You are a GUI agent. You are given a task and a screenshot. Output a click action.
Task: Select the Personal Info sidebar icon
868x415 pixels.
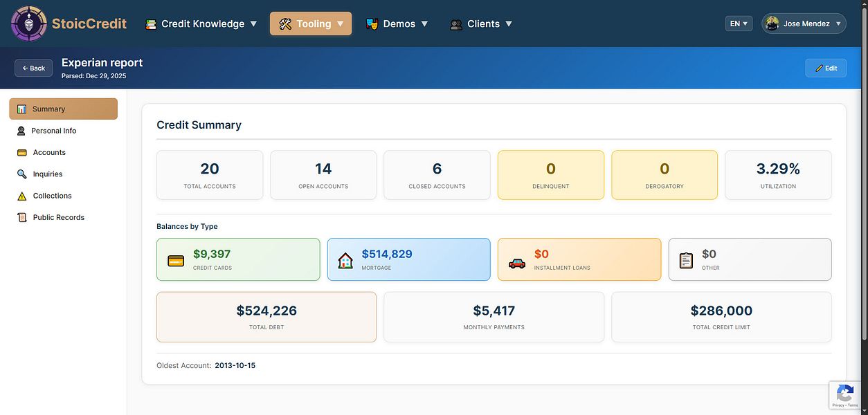[x=20, y=130]
